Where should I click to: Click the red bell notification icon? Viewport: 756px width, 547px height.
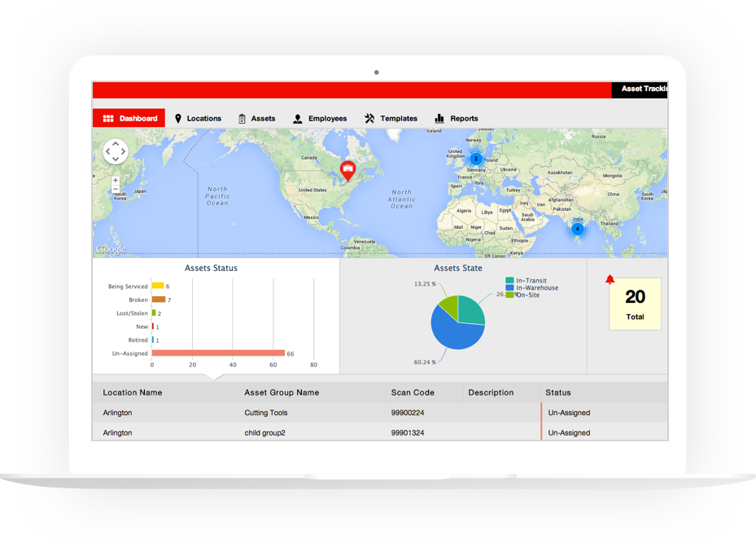[610, 279]
